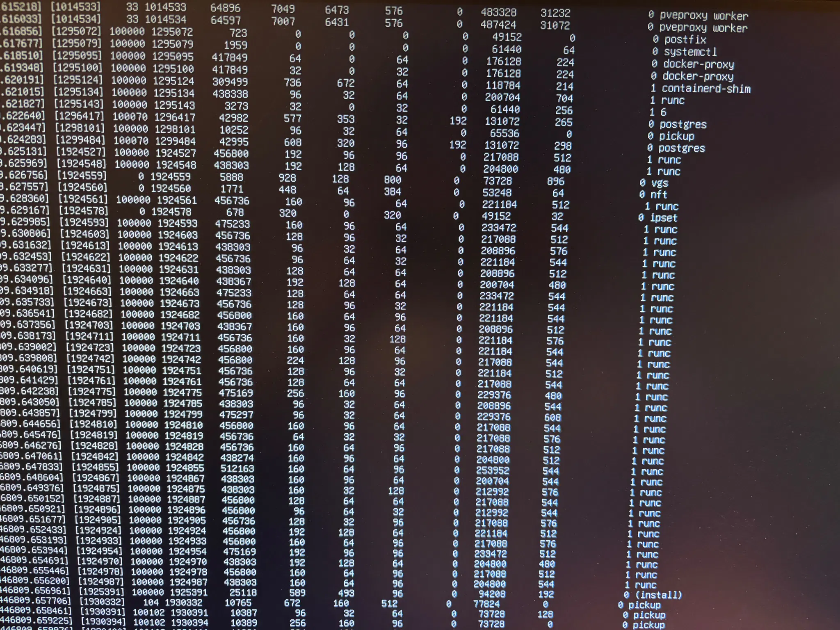Select PID [1296417] in brackets
The image size is (840, 630).
pyautogui.click(x=79, y=116)
